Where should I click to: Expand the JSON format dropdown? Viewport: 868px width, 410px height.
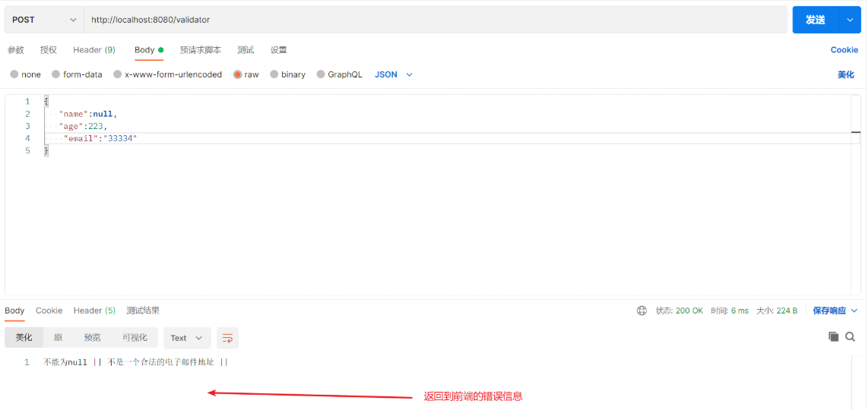click(x=394, y=74)
